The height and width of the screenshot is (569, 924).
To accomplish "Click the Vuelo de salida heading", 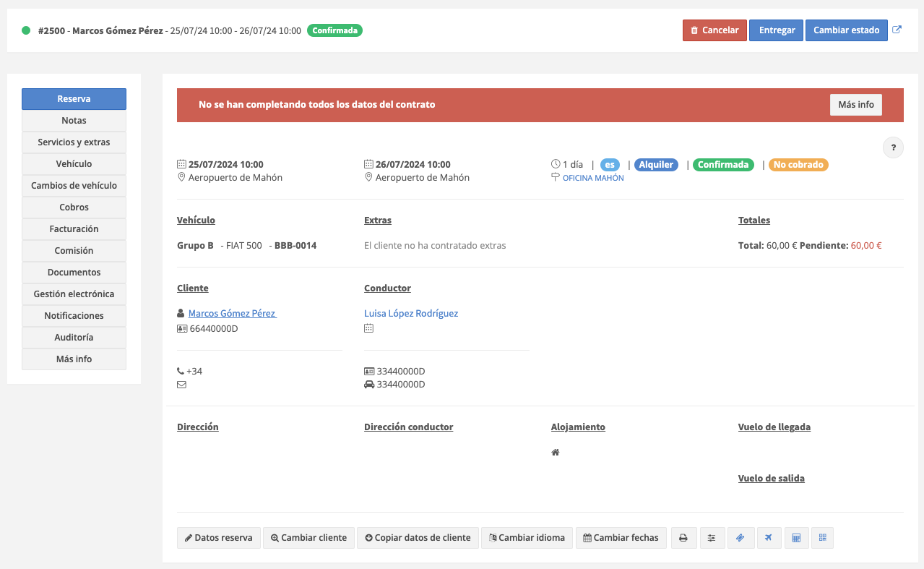I will pos(772,479).
